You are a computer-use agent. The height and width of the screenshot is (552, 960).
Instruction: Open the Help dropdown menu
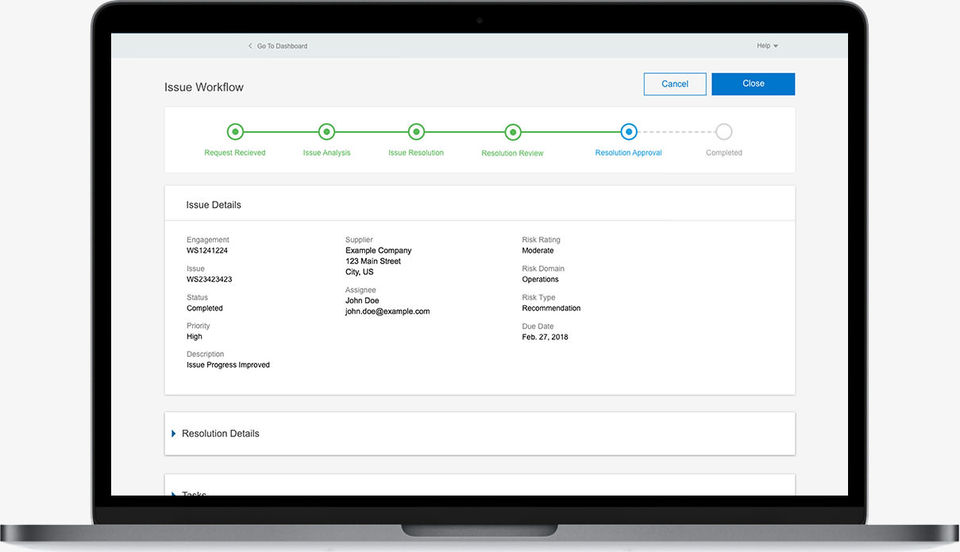(x=767, y=46)
